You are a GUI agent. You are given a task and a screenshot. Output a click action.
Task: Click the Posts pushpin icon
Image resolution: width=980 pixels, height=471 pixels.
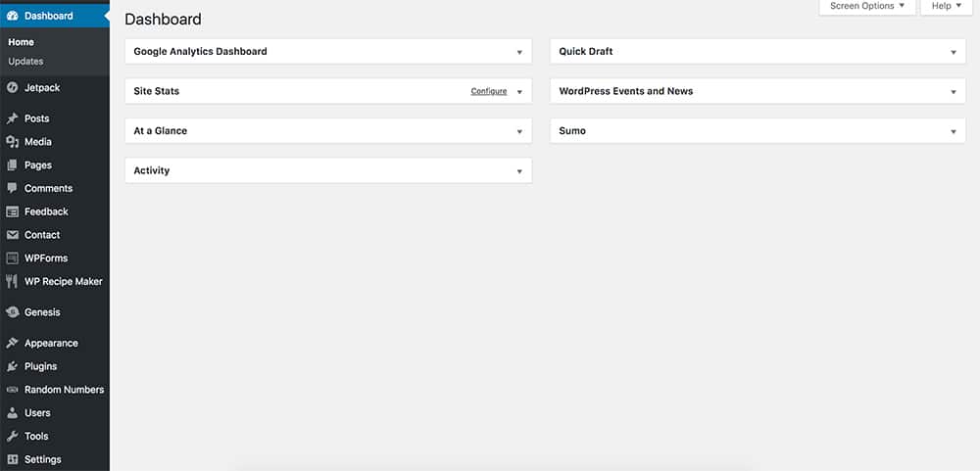tap(12, 118)
